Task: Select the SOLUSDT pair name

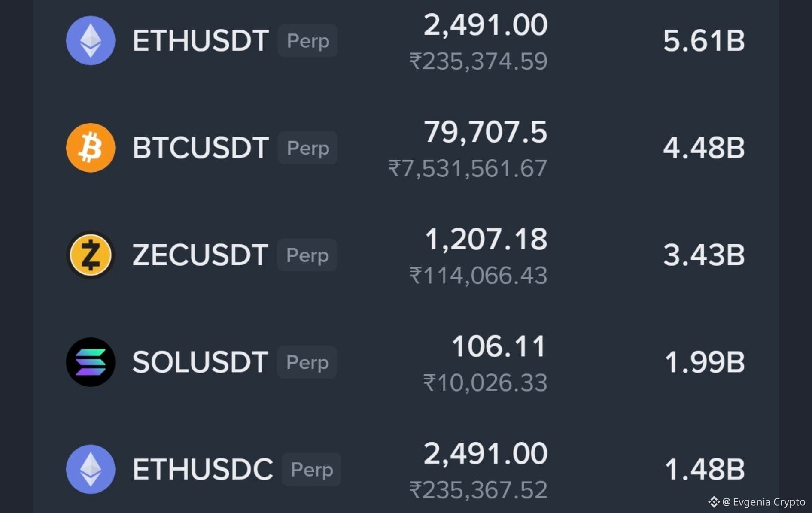Action: (200, 362)
